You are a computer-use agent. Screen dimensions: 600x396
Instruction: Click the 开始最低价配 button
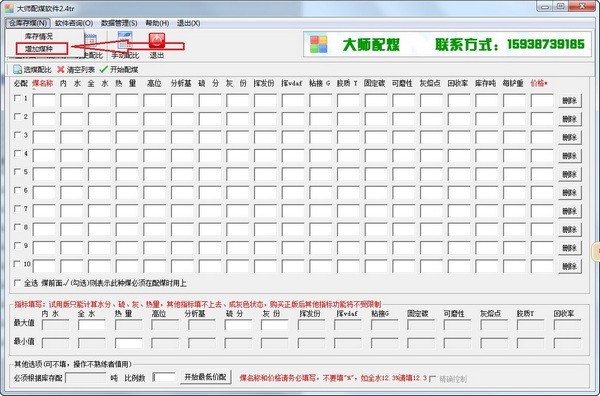pos(205,377)
